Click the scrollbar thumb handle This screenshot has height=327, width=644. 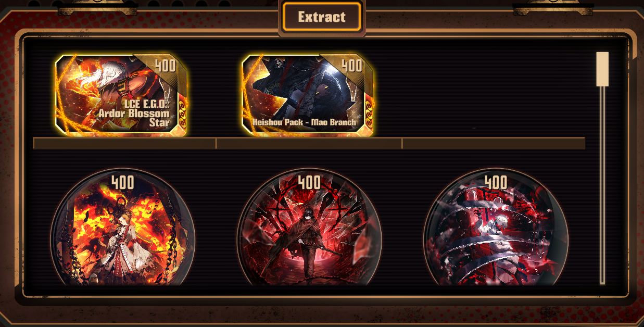click(x=602, y=69)
